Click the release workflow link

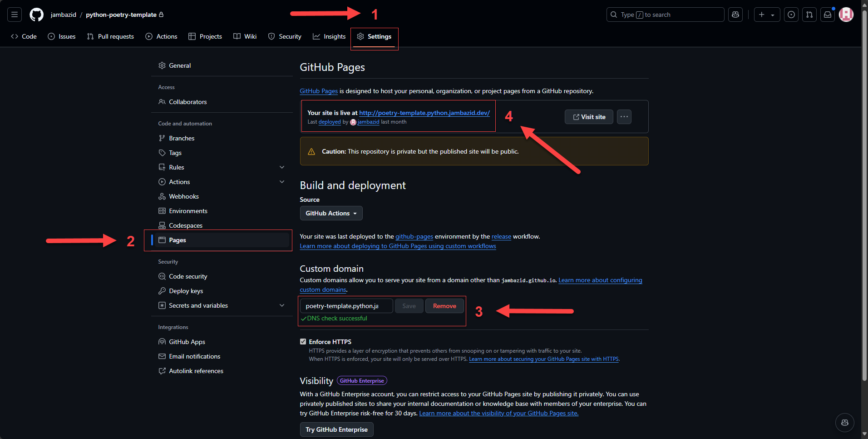[501, 236]
